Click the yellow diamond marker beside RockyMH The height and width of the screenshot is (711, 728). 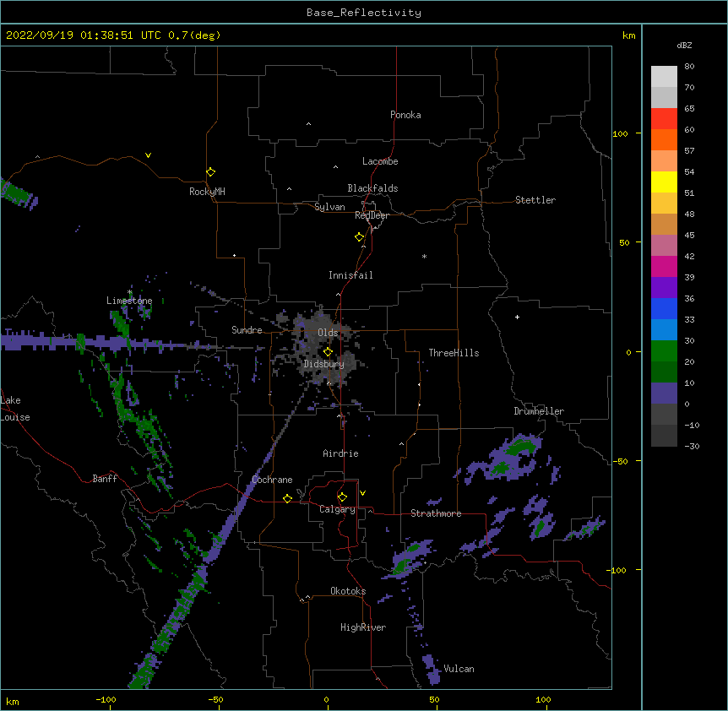(x=210, y=172)
